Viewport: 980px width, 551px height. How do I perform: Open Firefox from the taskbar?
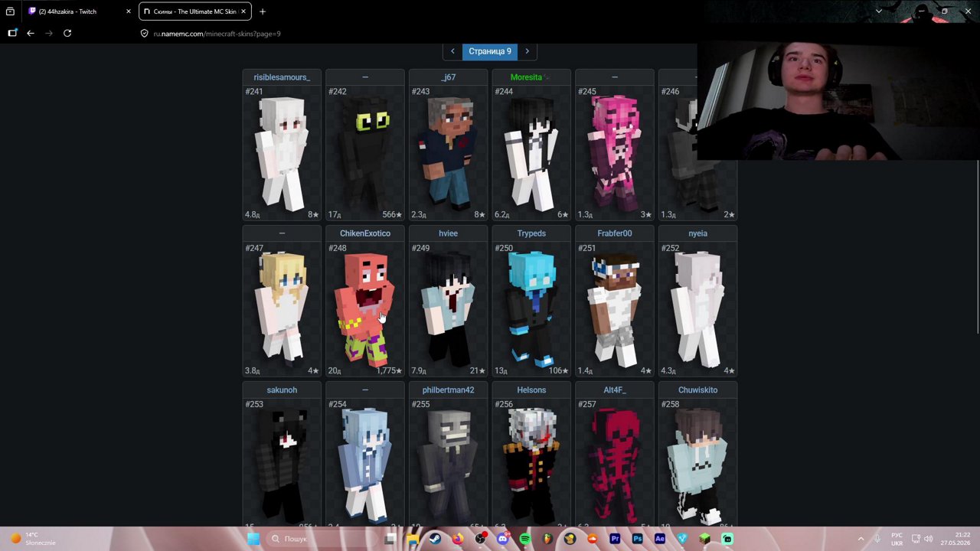pos(458,539)
